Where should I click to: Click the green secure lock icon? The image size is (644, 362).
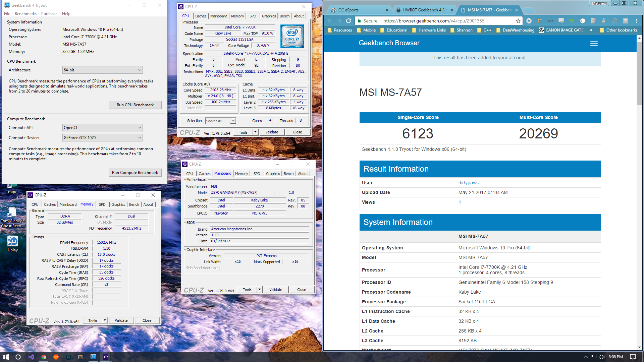360,21
